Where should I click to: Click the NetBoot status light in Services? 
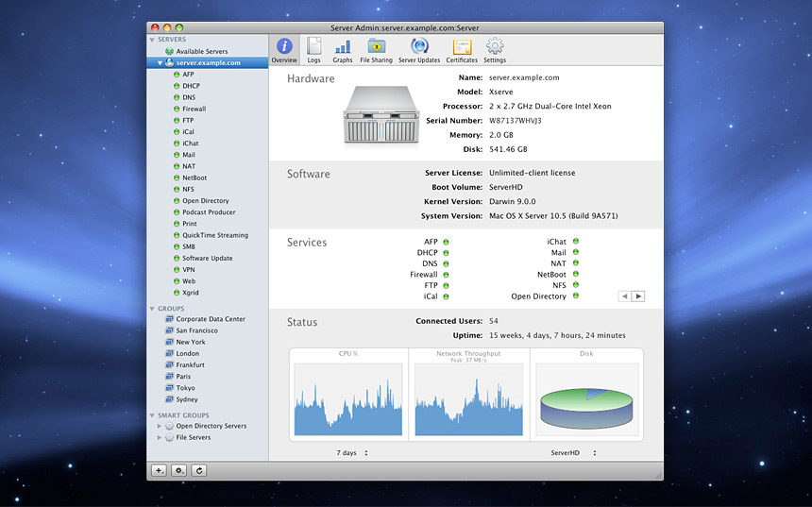(575, 274)
